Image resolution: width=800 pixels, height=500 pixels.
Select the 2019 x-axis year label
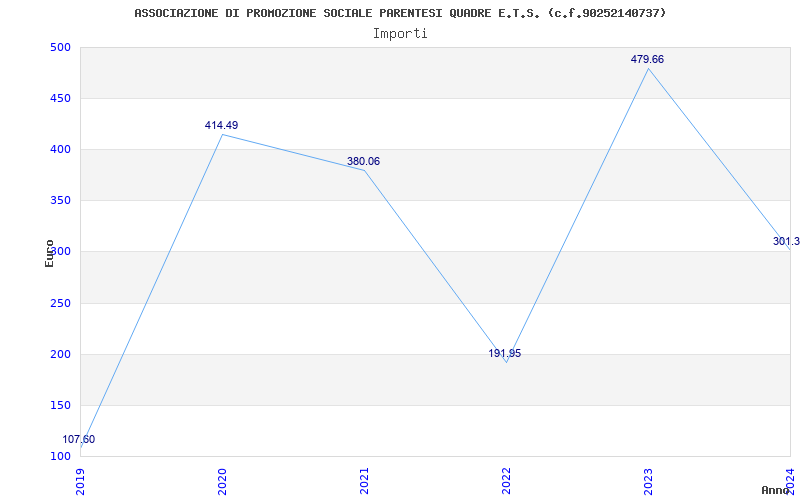[x=80, y=482]
